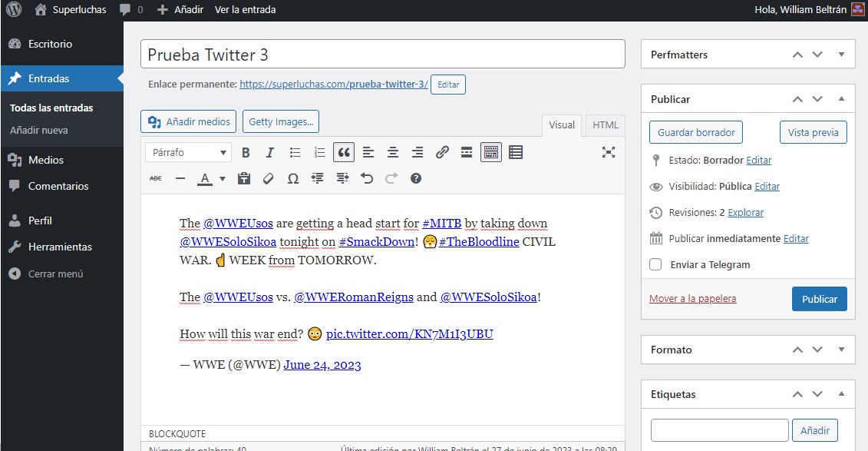This screenshot has height=451, width=868.
Task: Edit Visibilidad Pública setting
Action: (x=767, y=186)
